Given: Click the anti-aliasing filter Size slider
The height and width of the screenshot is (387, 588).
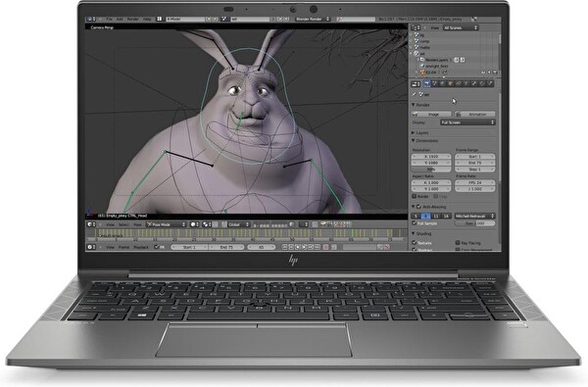Looking at the screenshot, I should (x=475, y=223).
